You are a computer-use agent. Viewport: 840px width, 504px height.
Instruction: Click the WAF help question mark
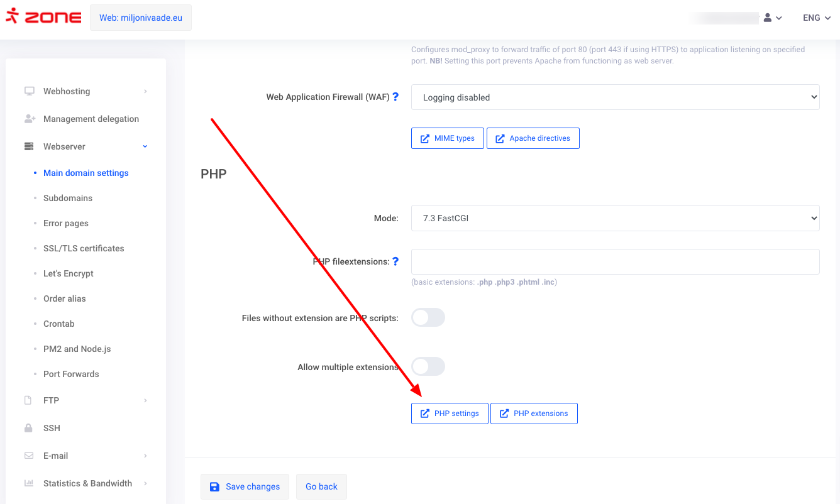click(395, 97)
